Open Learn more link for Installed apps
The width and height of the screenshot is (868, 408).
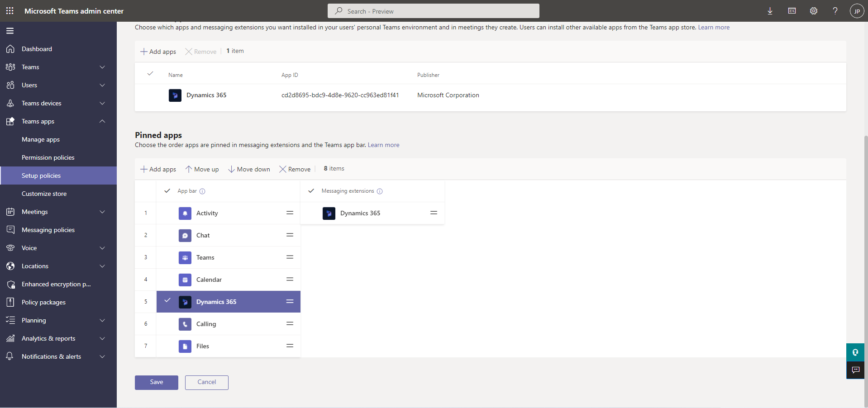(x=714, y=27)
